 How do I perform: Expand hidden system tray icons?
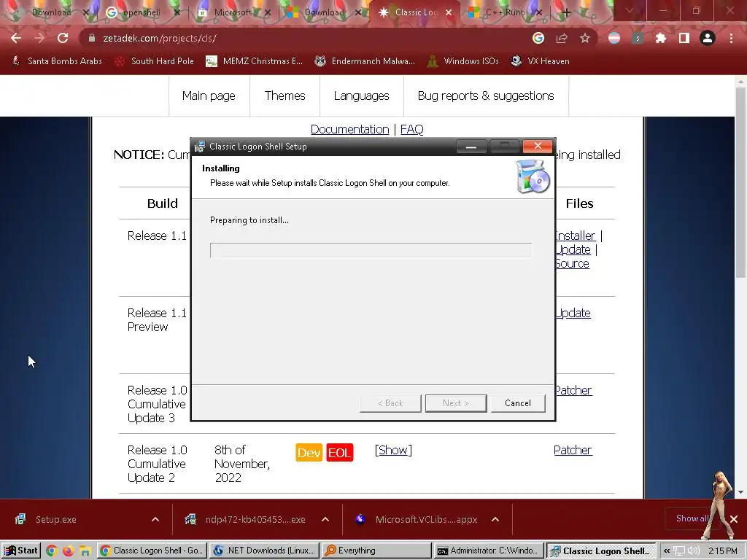(667, 551)
